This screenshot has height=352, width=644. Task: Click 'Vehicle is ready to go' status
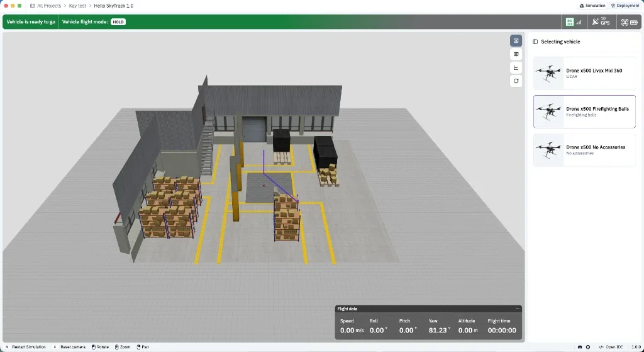click(x=31, y=22)
